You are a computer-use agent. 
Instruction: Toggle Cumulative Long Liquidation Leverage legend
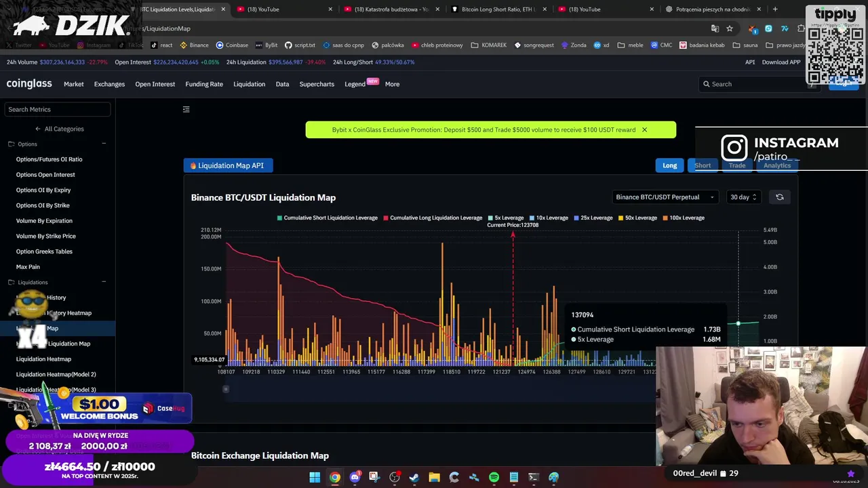click(433, 218)
